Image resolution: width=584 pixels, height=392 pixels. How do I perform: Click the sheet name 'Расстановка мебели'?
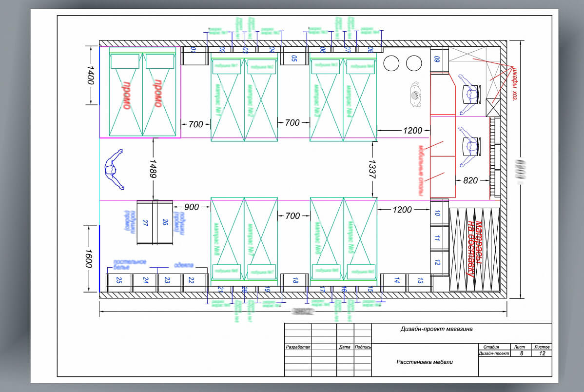point(425,362)
